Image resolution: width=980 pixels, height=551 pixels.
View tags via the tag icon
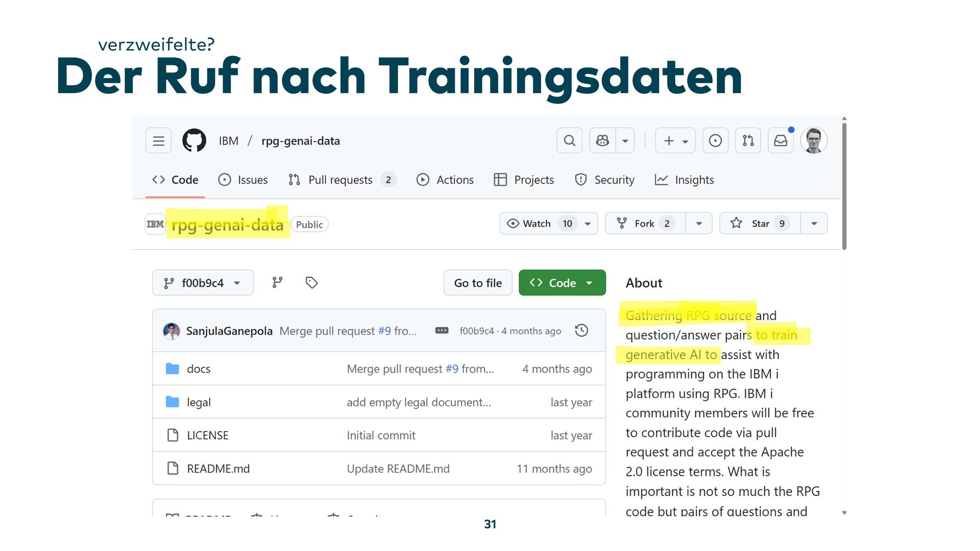(x=311, y=283)
